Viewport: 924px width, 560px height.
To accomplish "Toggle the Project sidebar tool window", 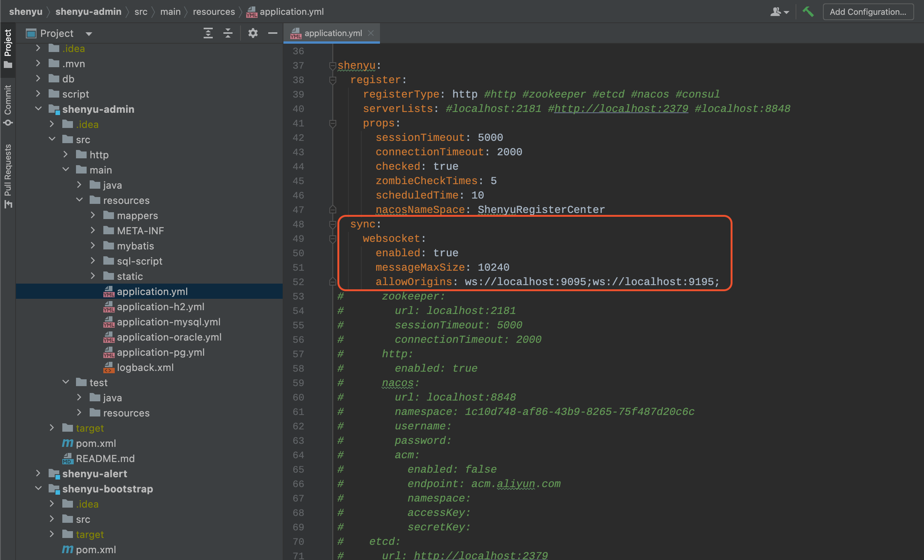I will pos(8,48).
